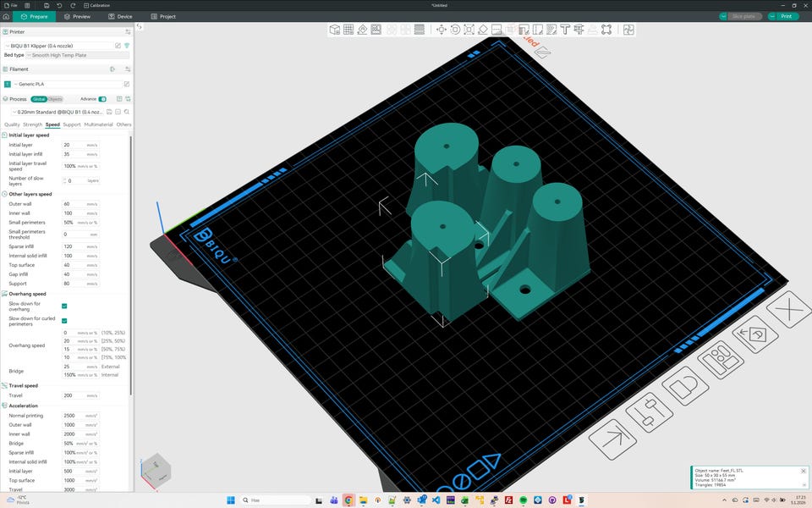The height and width of the screenshot is (508, 812).
Task: Switch to the Device tab
Action: [120, 17]
